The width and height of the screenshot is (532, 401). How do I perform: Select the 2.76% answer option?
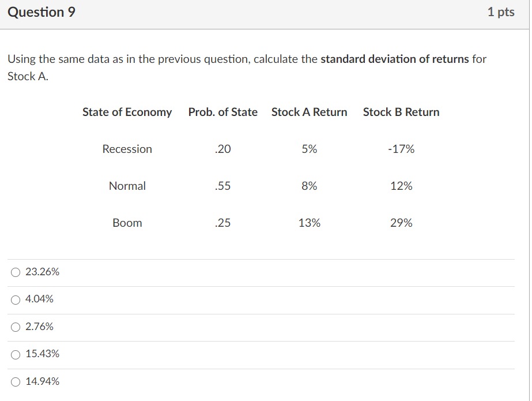(x=16, y=327)
